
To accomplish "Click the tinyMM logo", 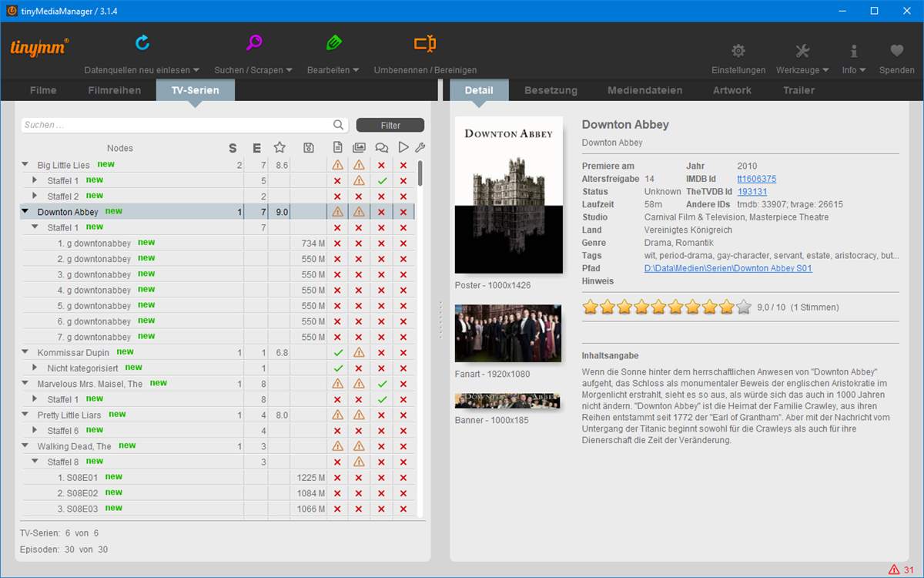I will [39, 47].
